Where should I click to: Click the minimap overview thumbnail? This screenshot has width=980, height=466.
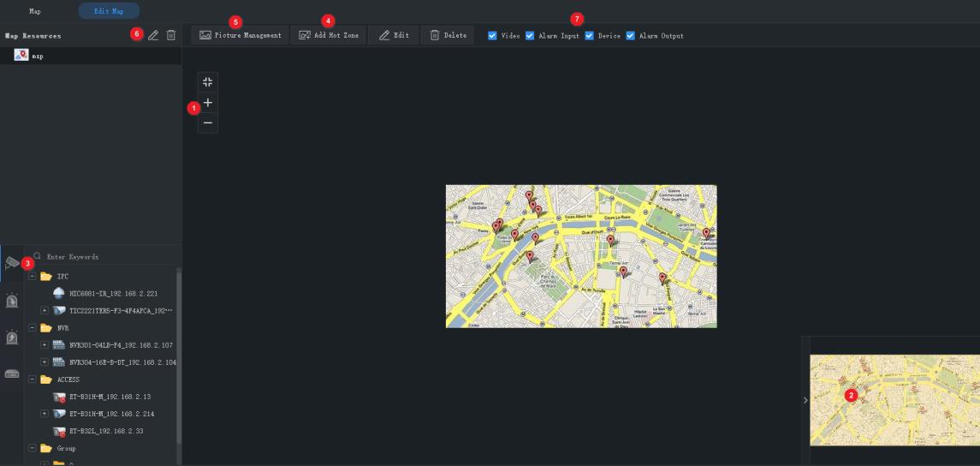pyautogui.click(x=895, y=400)
